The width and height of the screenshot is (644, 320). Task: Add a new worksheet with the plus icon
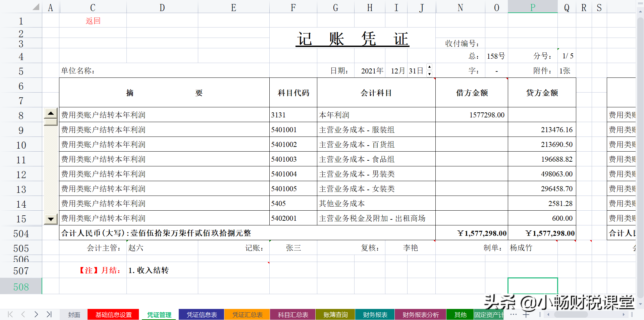click(x=527, y=315)
